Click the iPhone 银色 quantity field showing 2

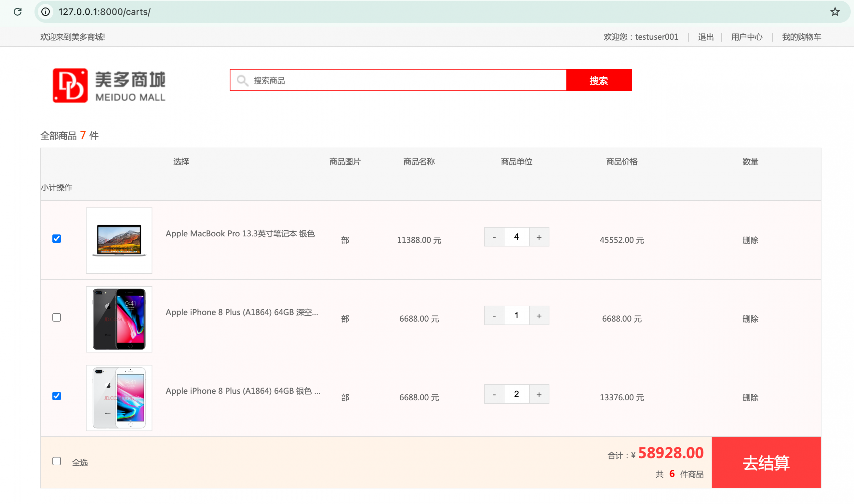click(516, 394)
